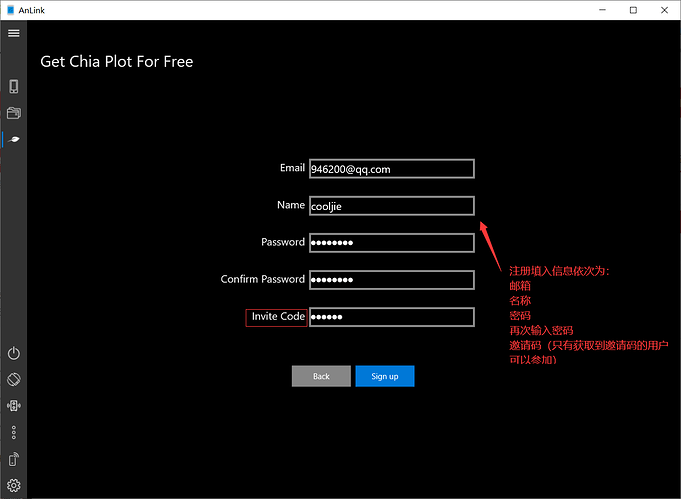The height and width of the screenshot is (499, 681).
Task: Click the "Name" label
Action: click(291, 205)
